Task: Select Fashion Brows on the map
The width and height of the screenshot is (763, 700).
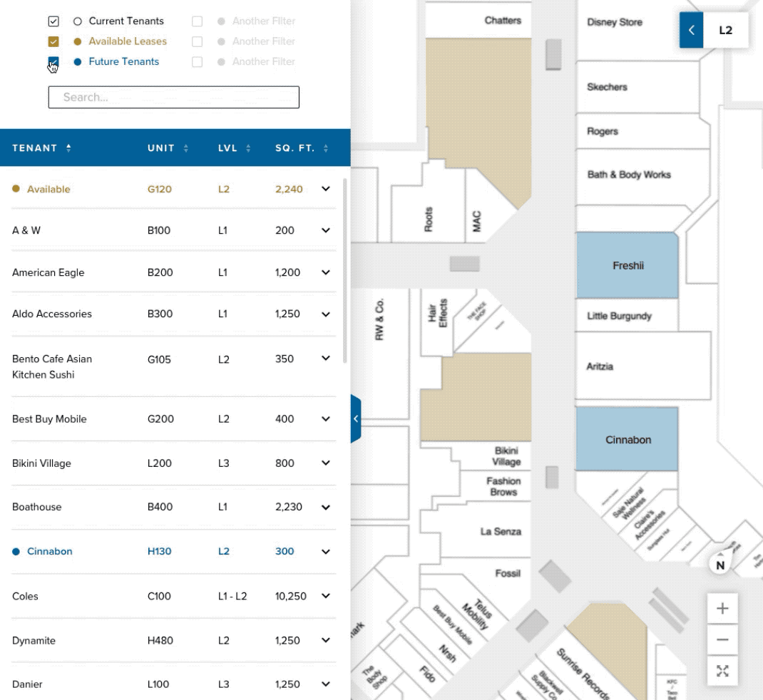Action: point(496,486)
